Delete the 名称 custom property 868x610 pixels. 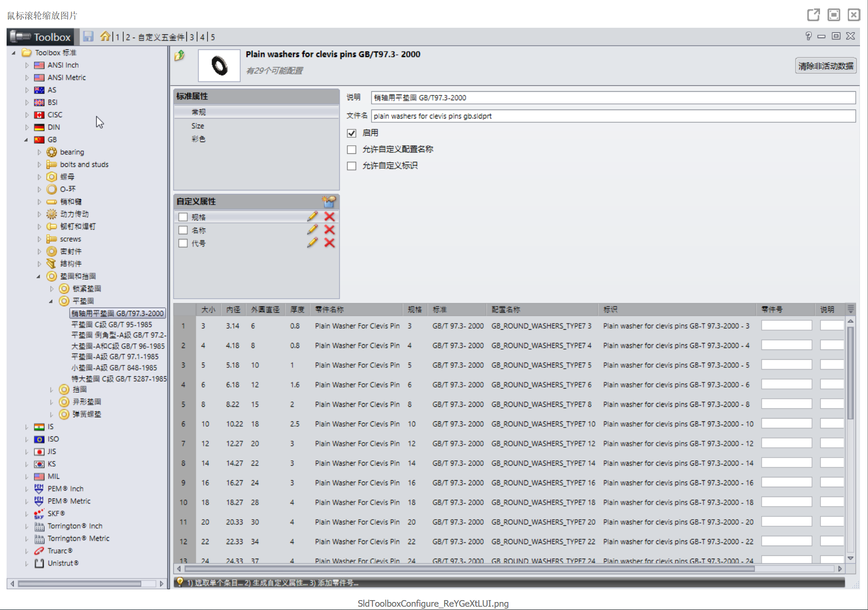click(x=329, y=230)
